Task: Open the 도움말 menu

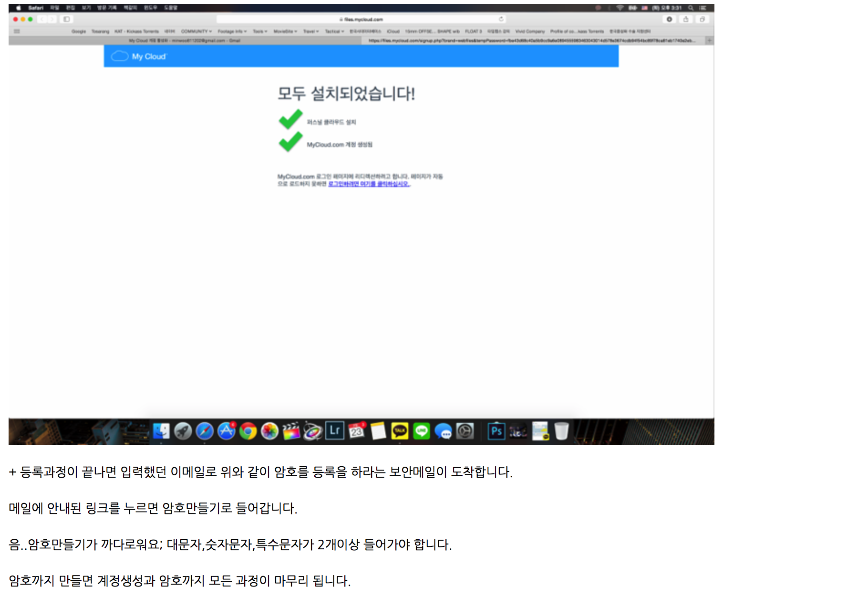Action: [171, 8]
